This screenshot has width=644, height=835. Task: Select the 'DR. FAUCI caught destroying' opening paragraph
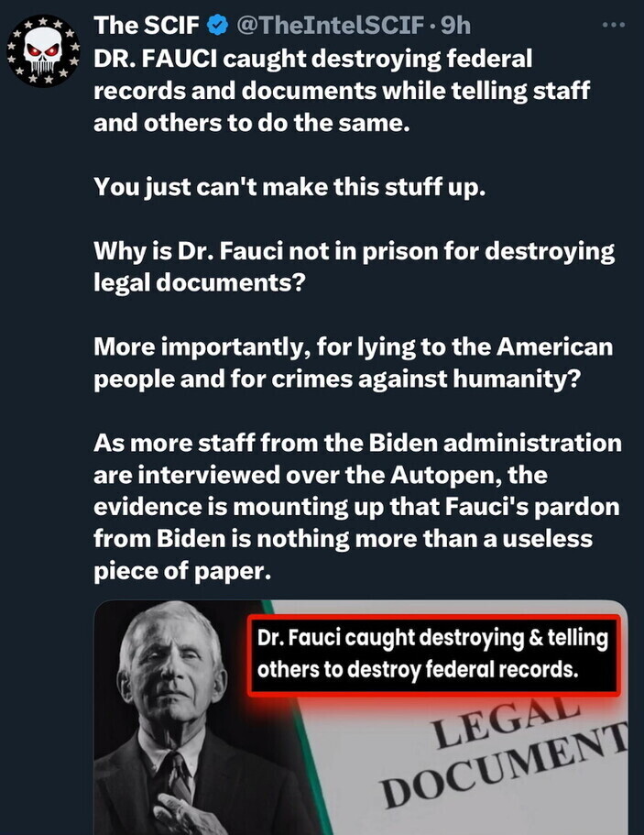pyautogui.click(x=342, y=91)
